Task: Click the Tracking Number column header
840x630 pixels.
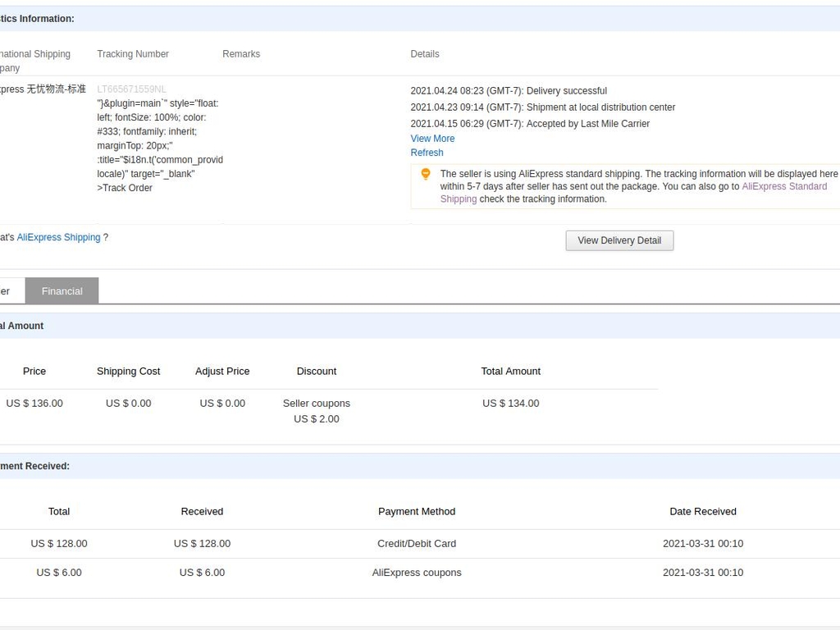Action: 133,54
